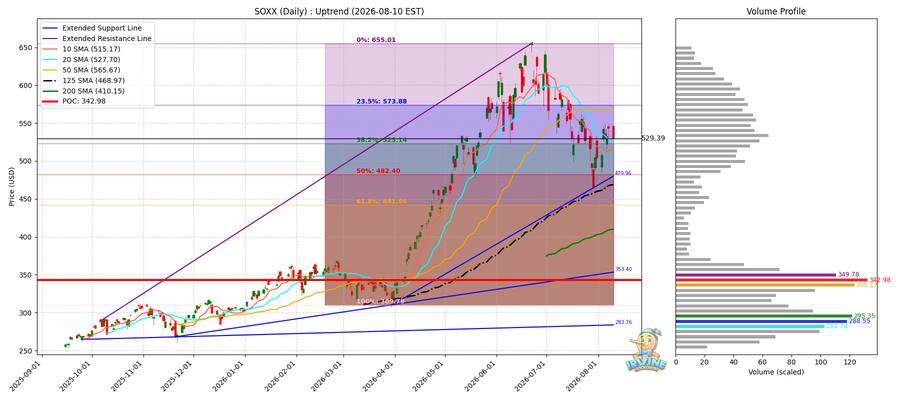Viewport: 900px width, 400px height.
Task: Click current price label '529.39'
Action: coord(654,138)
